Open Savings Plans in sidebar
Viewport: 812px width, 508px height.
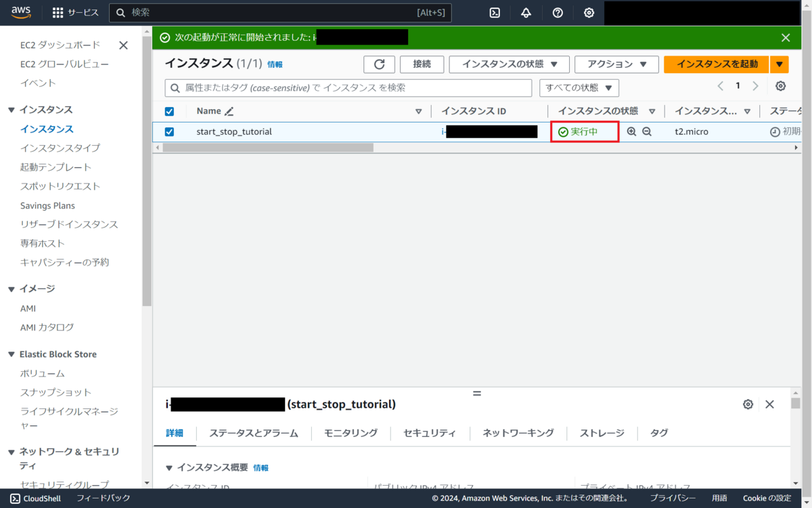(x=47, y=205)
